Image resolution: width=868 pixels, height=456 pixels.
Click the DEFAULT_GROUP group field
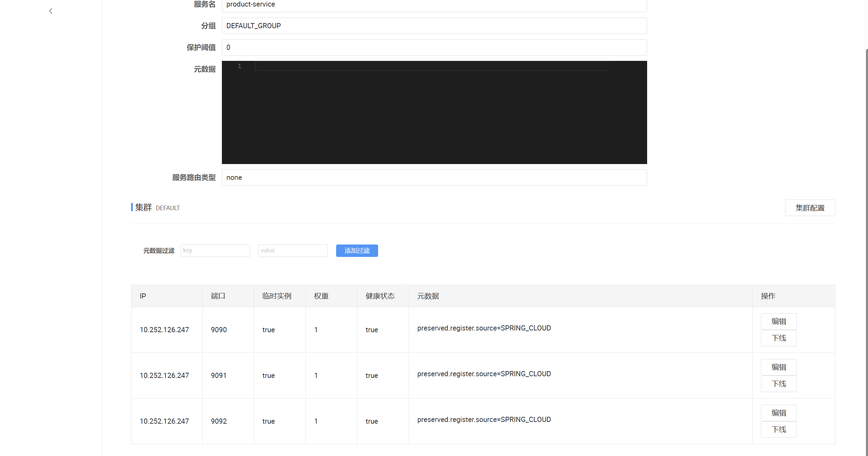pos(434,26)
